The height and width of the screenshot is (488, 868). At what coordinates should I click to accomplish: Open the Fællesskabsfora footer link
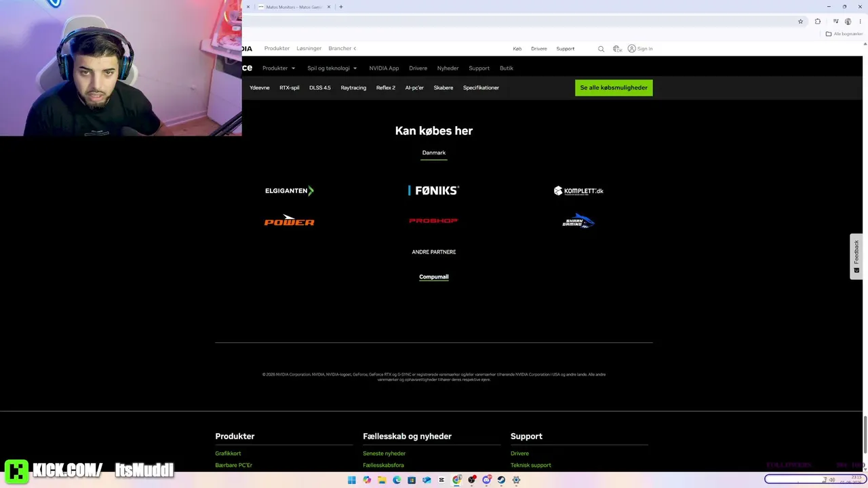tap(383, 466)
